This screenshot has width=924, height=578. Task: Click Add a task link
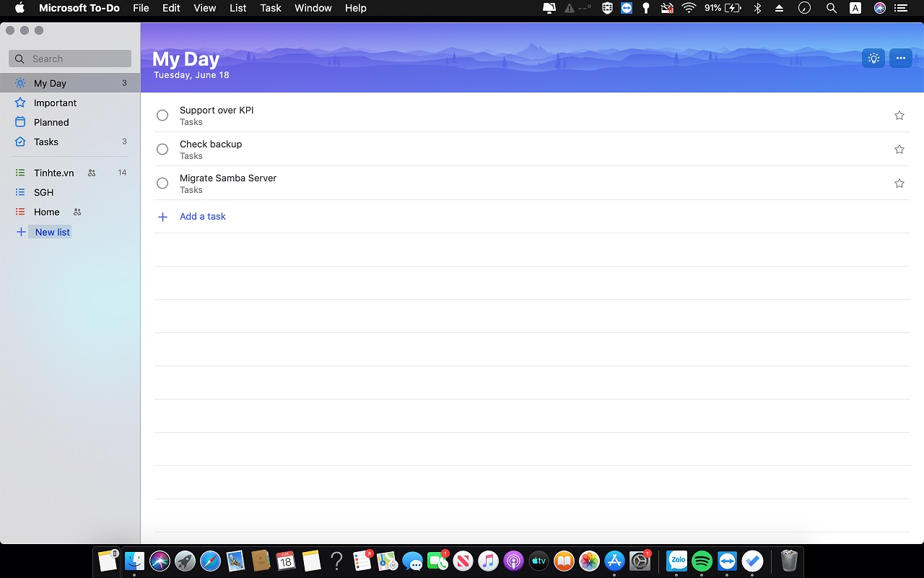pyautogui.click(x=203, y=217)
